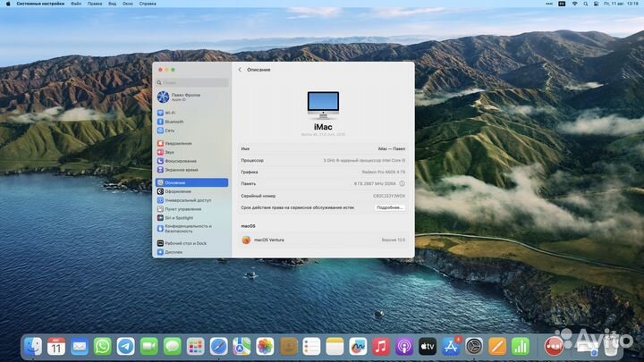Open the Вид menu
644x362 pixels.
pyautogui.click(x=112, y=4)
